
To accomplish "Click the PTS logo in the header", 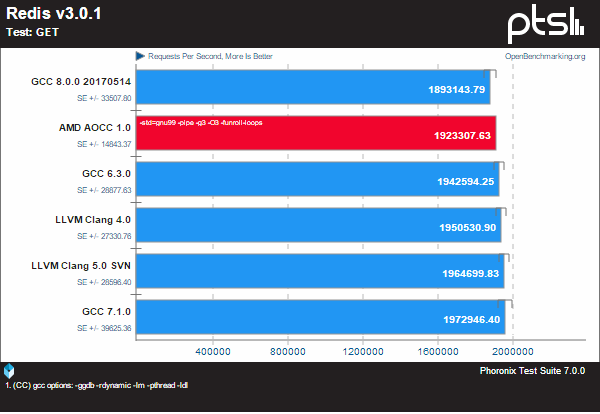I will pyautogui.click(x=546, y=24).
